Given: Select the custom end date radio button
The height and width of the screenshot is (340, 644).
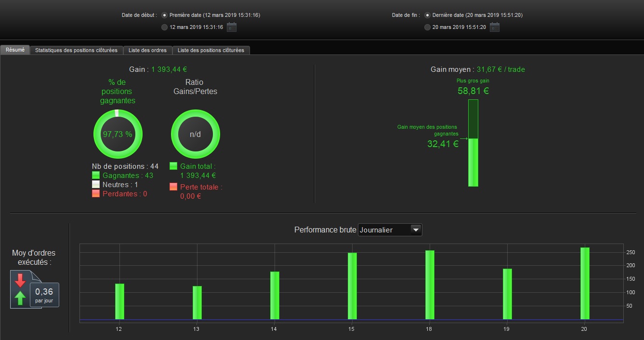Looking at the screenshot, I should 427,27.
